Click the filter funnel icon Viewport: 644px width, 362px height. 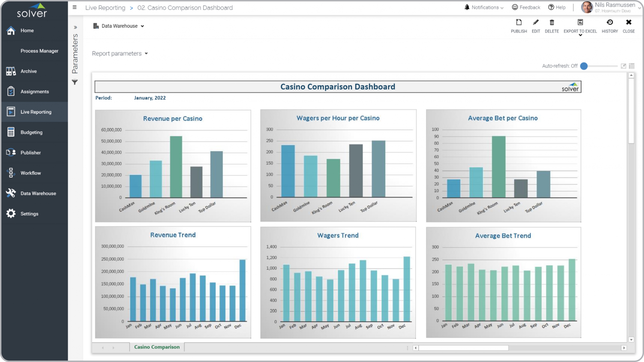(x=75, y=82)
